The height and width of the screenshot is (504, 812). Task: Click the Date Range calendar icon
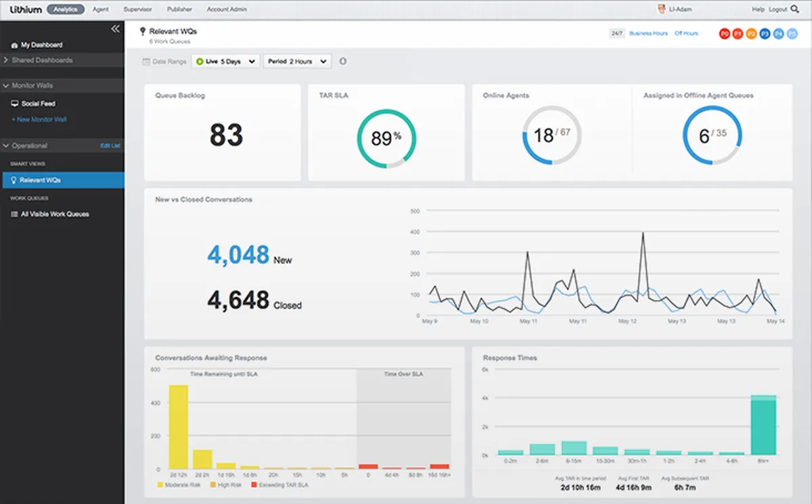tap(146, 62)
